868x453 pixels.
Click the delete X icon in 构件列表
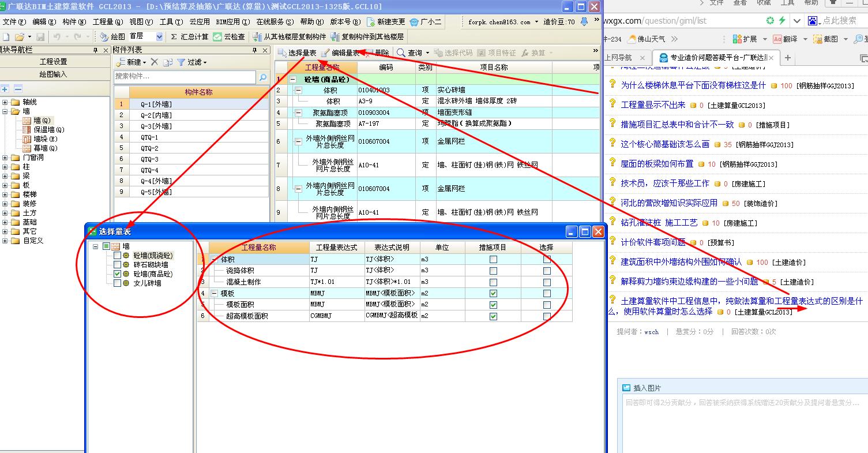(x=155, y=62)
